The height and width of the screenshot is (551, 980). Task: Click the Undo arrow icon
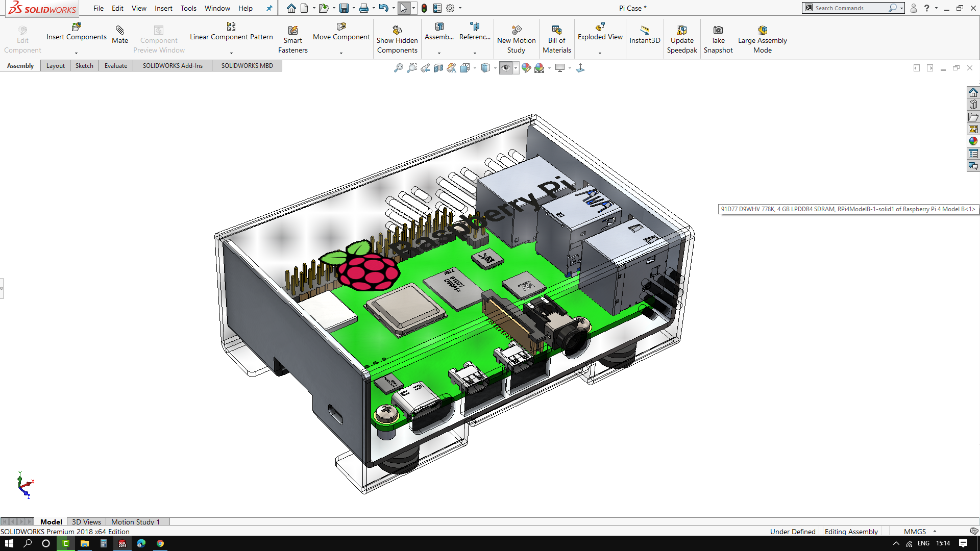click(x=384, y=8)
